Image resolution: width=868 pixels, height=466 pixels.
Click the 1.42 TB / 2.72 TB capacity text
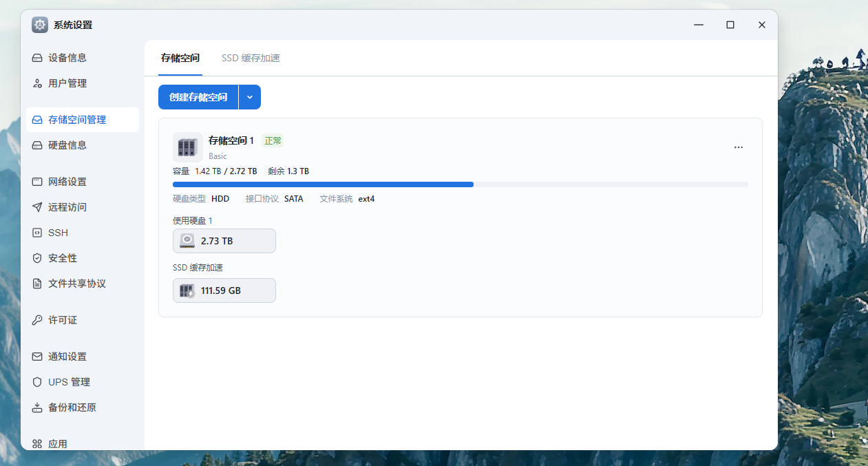[226, 171]
